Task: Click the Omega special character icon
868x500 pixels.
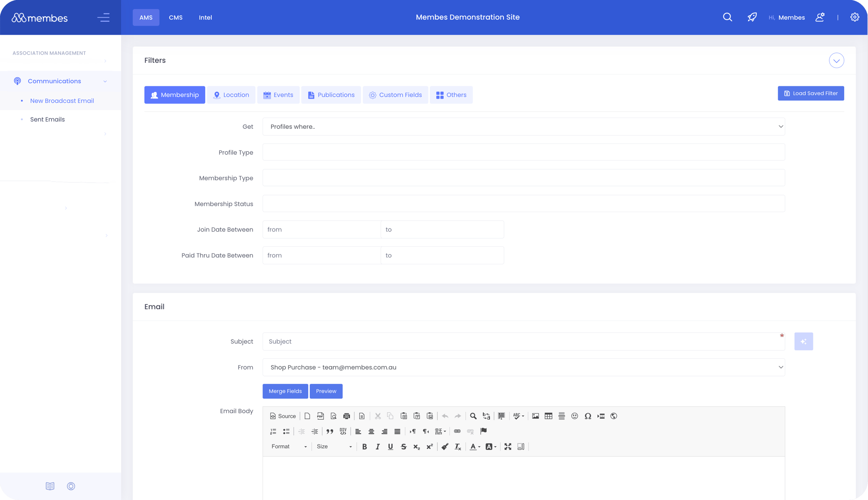Action: click(x=588, y=416)
